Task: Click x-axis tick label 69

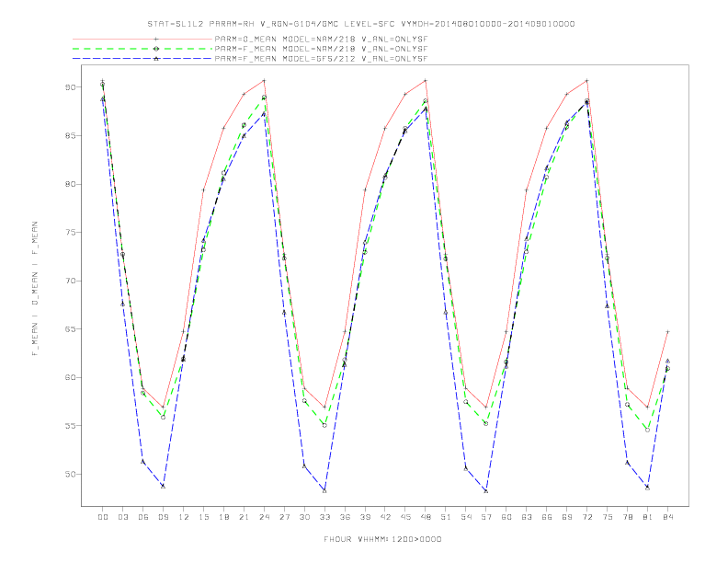Action: pyautogui.click(x=567, y=517)
